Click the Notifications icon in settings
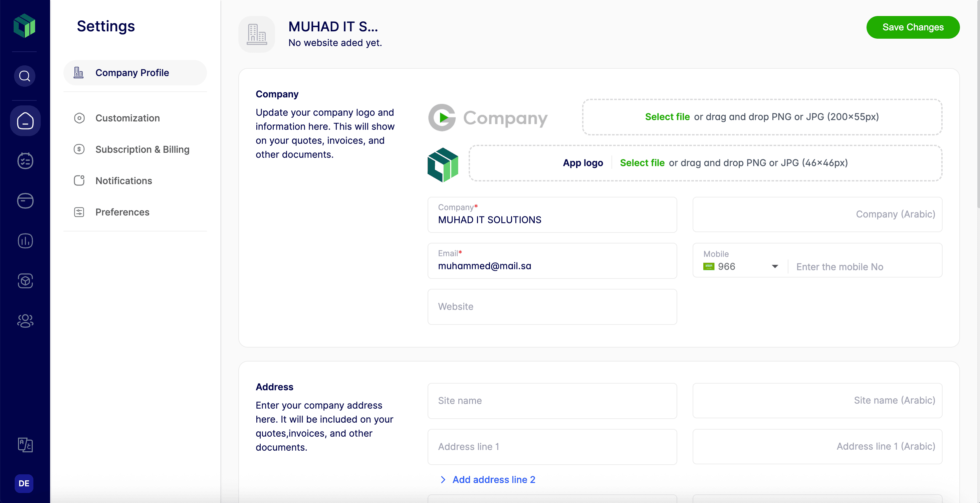 point(79,180)
